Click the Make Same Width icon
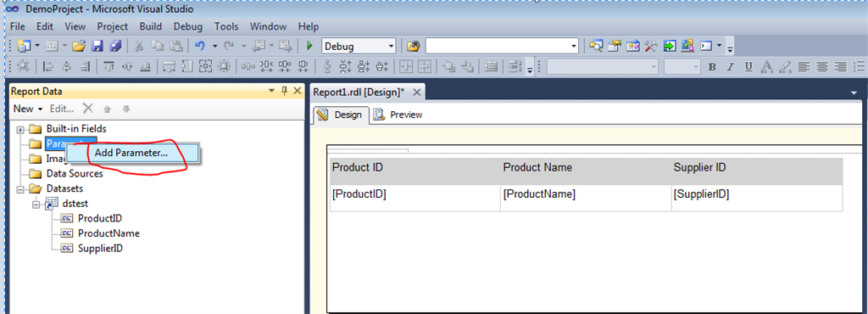This screenshot has height=314, width=868. tap(170, 67)
